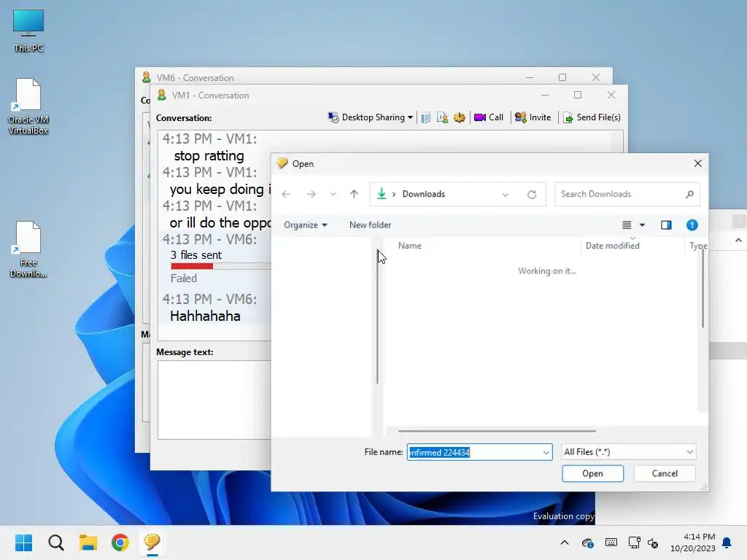Go up one folder level

click(x=354, y=194)
